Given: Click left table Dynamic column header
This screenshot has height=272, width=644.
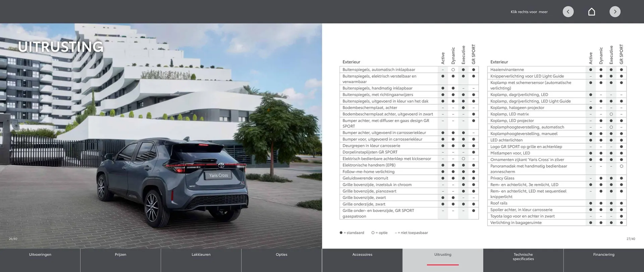Looking at the screenshot, I should click(x=453, y=56).
